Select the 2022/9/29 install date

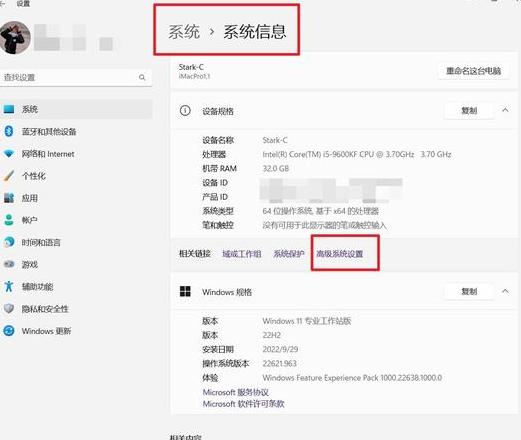pos(280,349)
